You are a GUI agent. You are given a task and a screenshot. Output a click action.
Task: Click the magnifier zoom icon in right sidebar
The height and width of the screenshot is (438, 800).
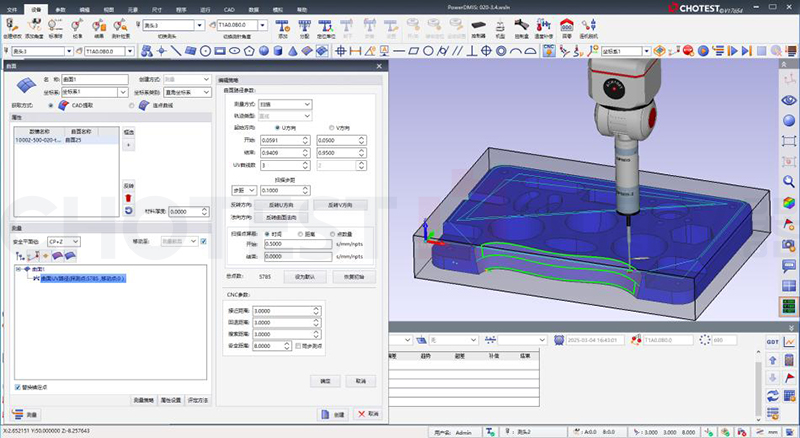click(789, 181)
